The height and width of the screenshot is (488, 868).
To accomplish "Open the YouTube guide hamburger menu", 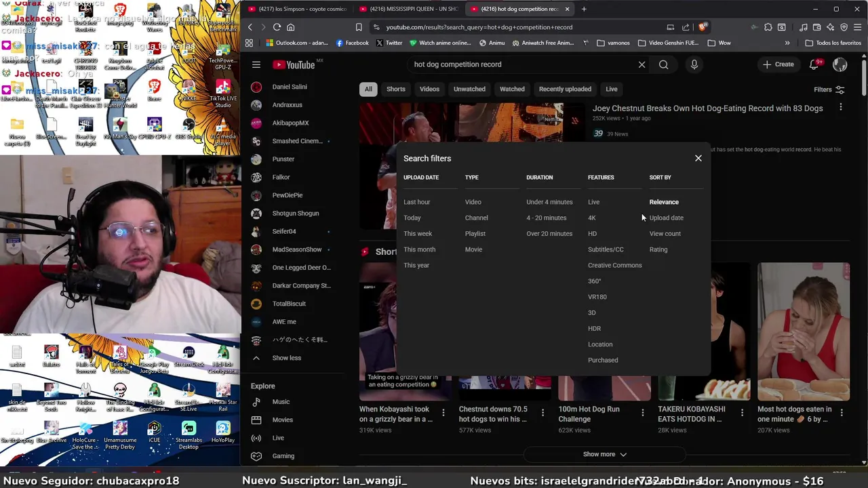I will point(256,64).
